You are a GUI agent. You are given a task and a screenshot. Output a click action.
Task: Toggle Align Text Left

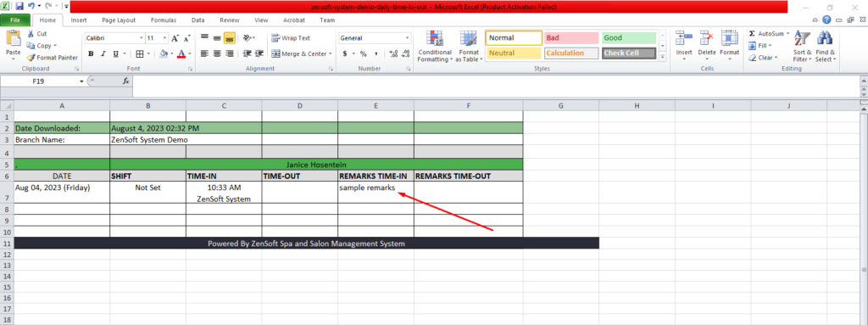(x=204, y=53)
